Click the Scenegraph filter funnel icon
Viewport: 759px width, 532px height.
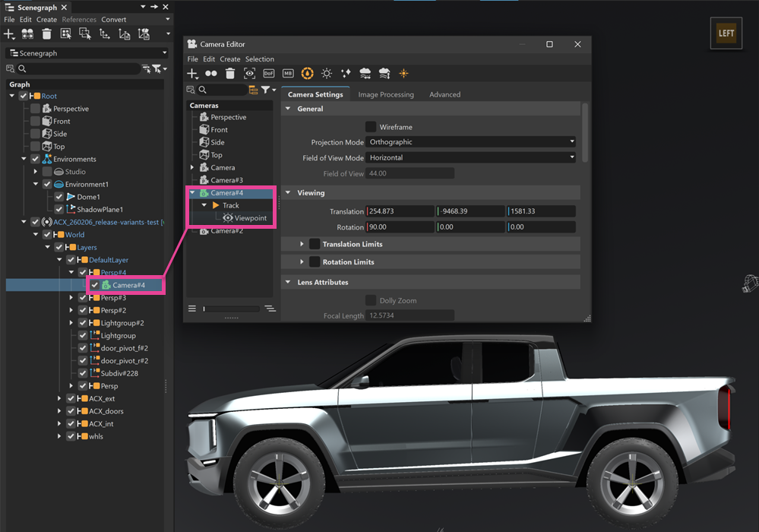click(x=157, y=68)
